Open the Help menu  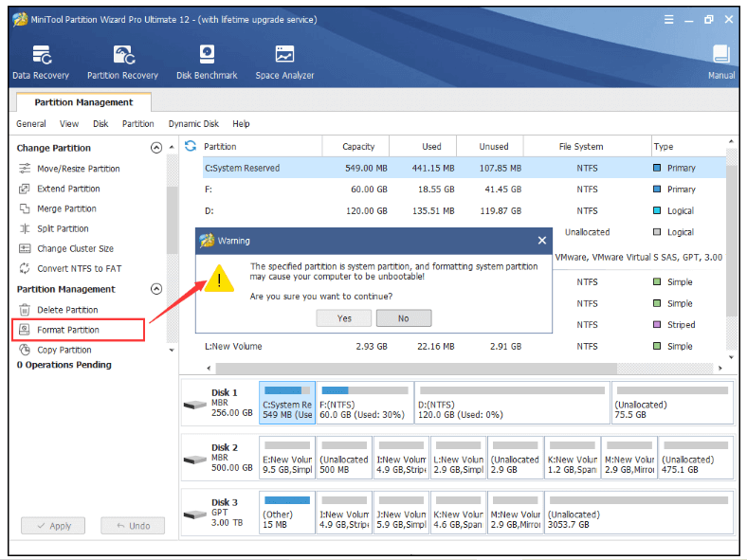point(241,124)
